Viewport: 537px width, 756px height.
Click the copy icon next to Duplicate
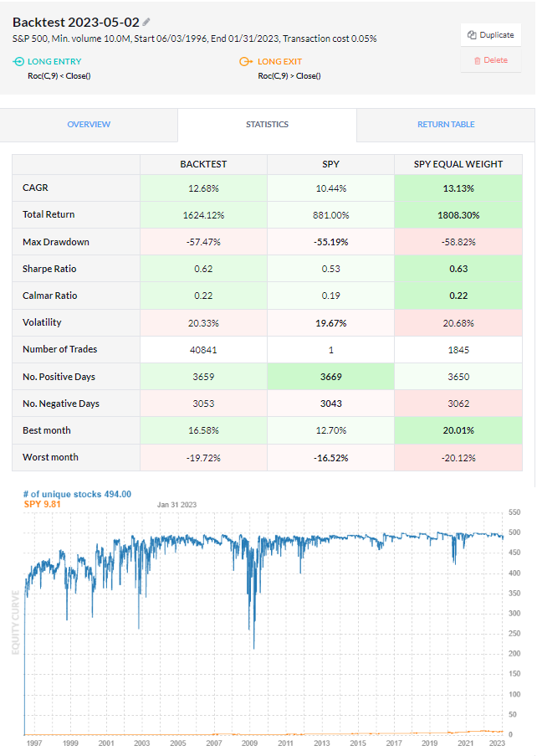click(471, 35)
